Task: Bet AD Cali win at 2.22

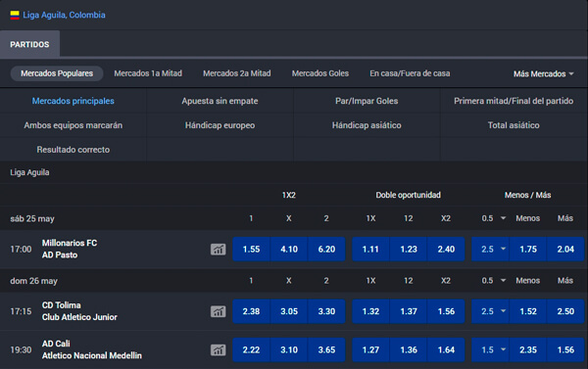Action: click(251, 349)
